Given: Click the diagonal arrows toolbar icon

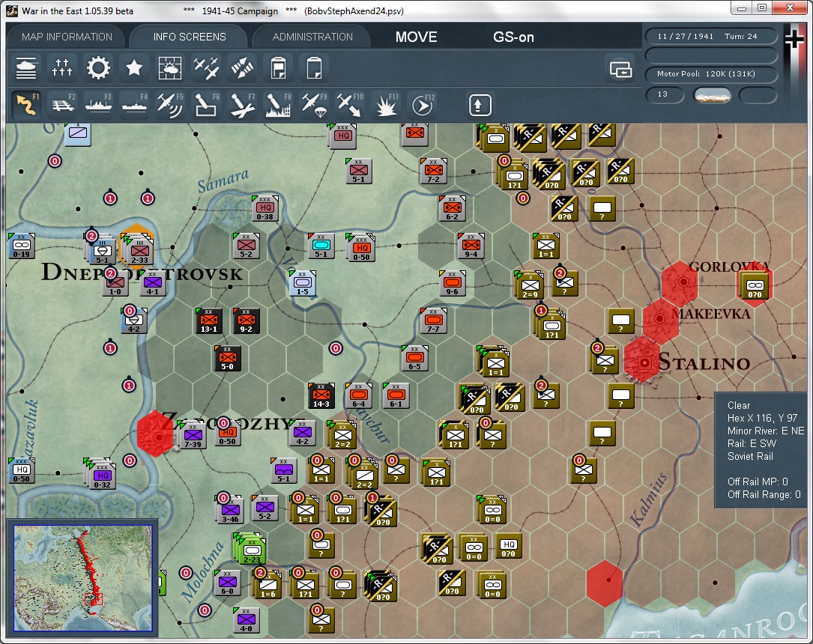Looking at the screenshot, I should (242, 68).
